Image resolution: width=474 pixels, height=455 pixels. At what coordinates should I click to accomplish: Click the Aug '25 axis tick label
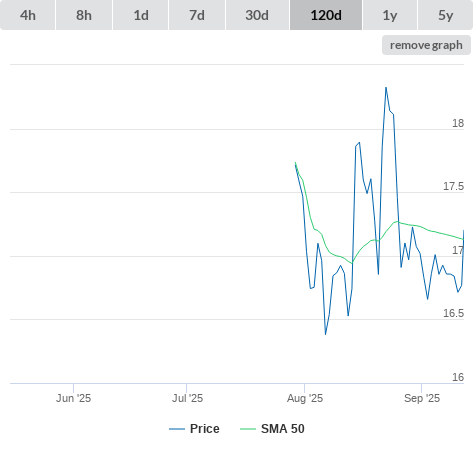pyautogui.click(x=305, y=398)
